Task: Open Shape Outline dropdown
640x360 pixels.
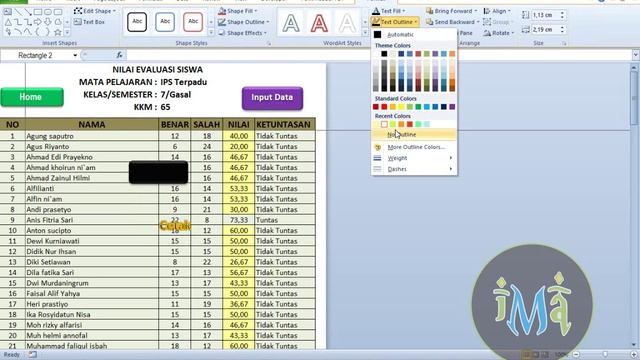Action: pyautogui.click(x=243, y=22)
